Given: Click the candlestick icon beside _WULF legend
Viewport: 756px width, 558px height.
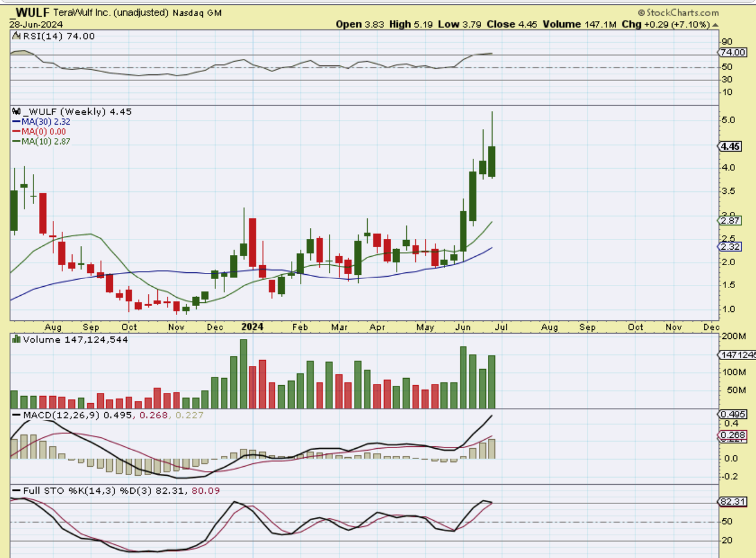Looking at the screenshot, I should click(17, 112).
